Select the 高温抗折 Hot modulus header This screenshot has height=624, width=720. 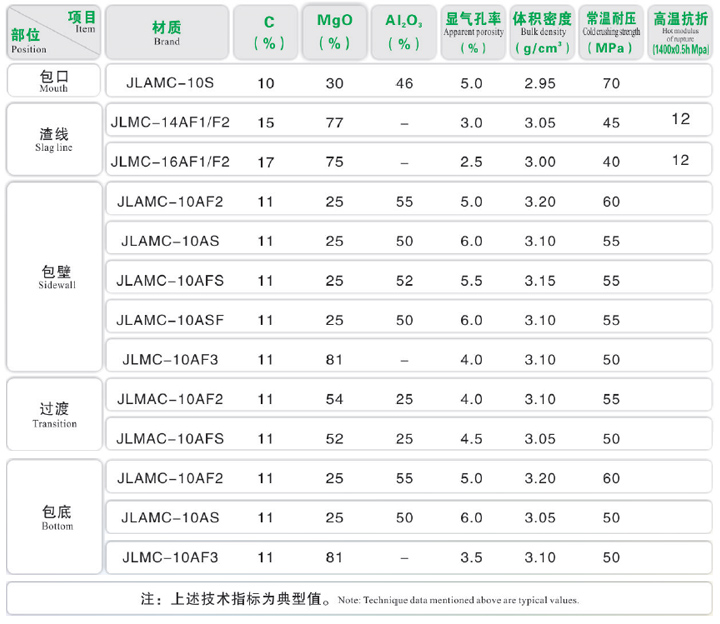pyautogui.click(x=680, y=33)
